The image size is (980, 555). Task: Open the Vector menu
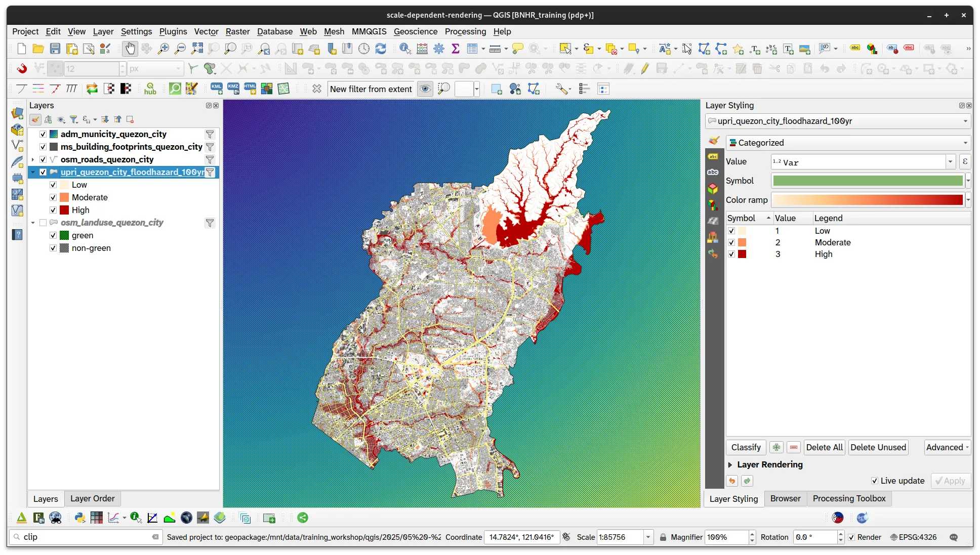(206, 31)
